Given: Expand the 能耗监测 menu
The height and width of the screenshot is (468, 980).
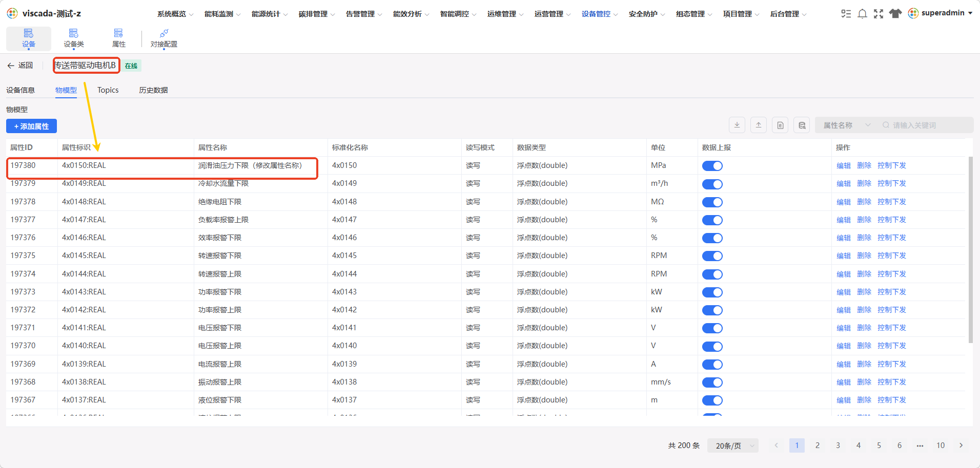Looking at the screenshot, I should pos(222,14).
